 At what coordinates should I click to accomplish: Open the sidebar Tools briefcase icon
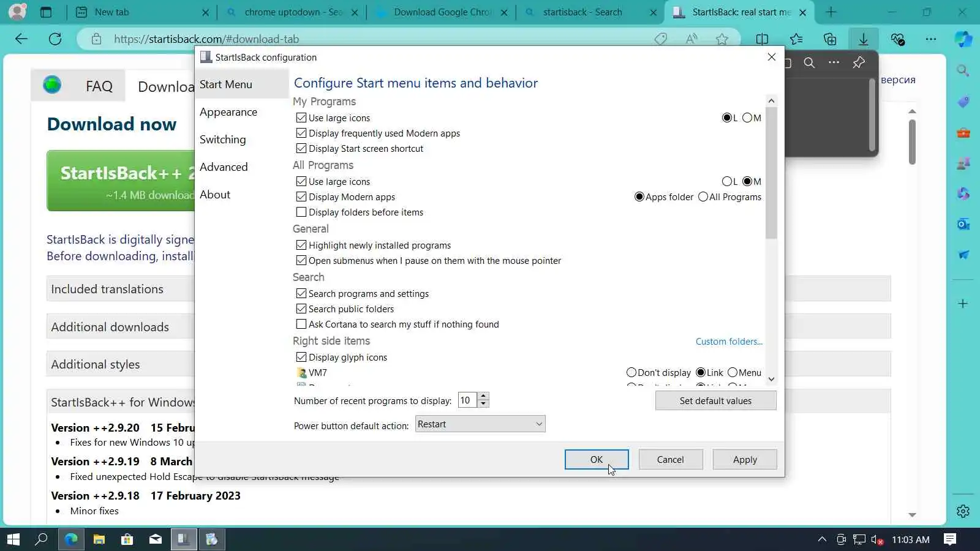963,133
